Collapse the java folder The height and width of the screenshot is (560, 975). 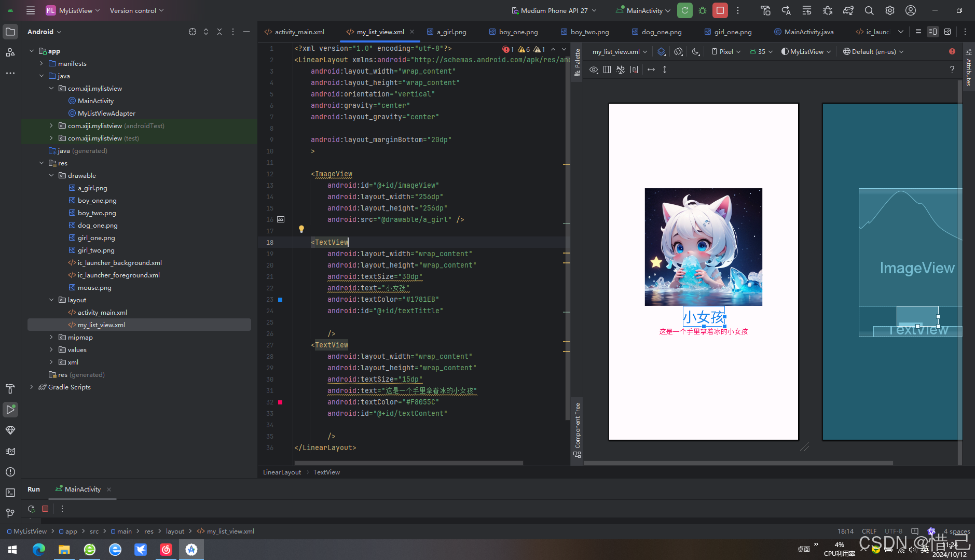[x=42, y=76]
